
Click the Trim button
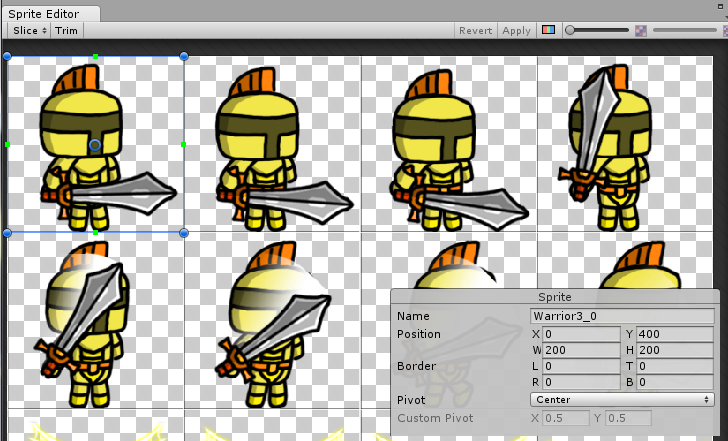67,31
